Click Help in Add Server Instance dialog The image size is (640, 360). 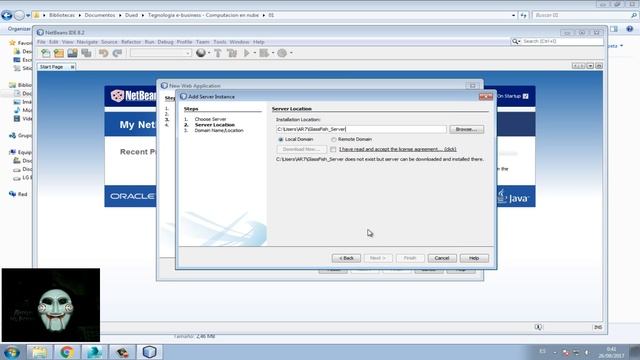pyautogui.click(x=474, y=258)
